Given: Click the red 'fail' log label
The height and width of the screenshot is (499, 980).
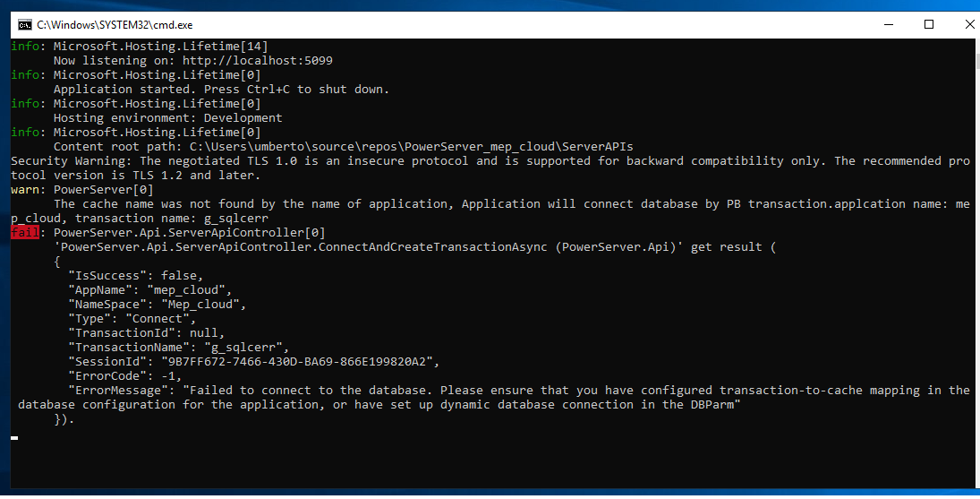Looking at the screenshot, I should [24, 233].
